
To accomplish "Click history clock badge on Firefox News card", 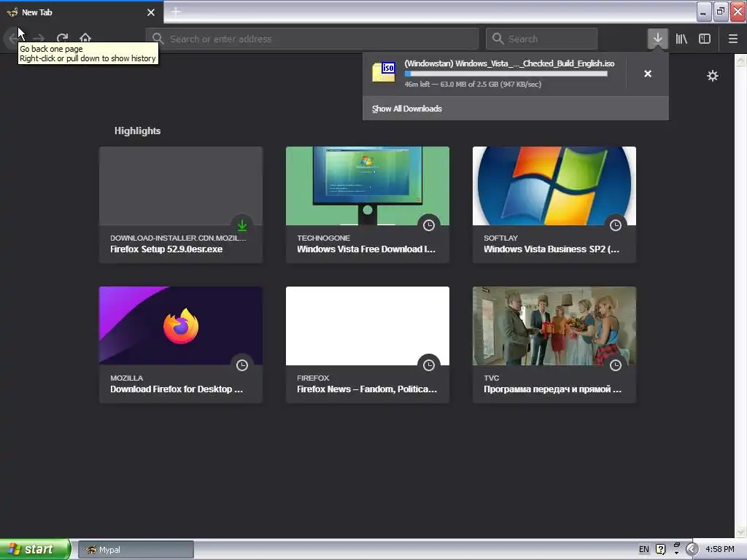I will [429, 365].
